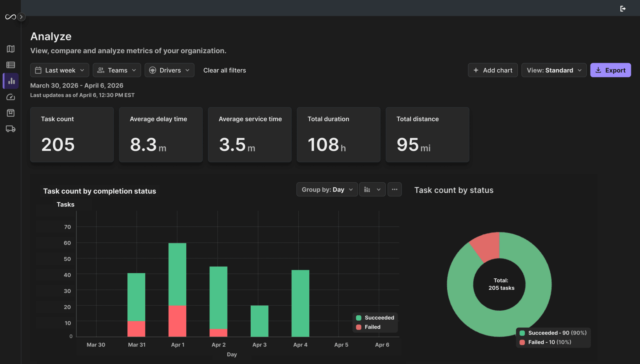Select the Total duration card
Viewport: 640px width, 364px height.
(338, 135)
